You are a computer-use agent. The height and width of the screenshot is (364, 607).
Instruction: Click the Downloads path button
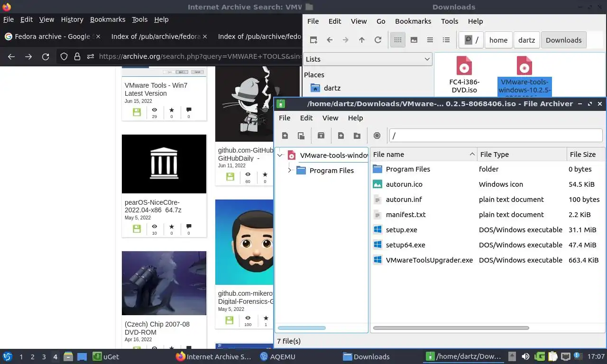(x=564, y=40)
